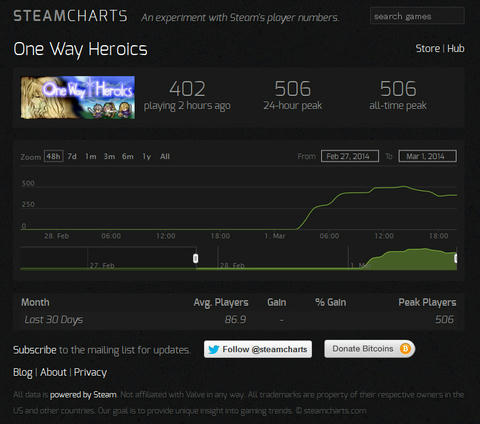Select the All zoom range
This screenshot has width=480, height=424.
[165, 156]
